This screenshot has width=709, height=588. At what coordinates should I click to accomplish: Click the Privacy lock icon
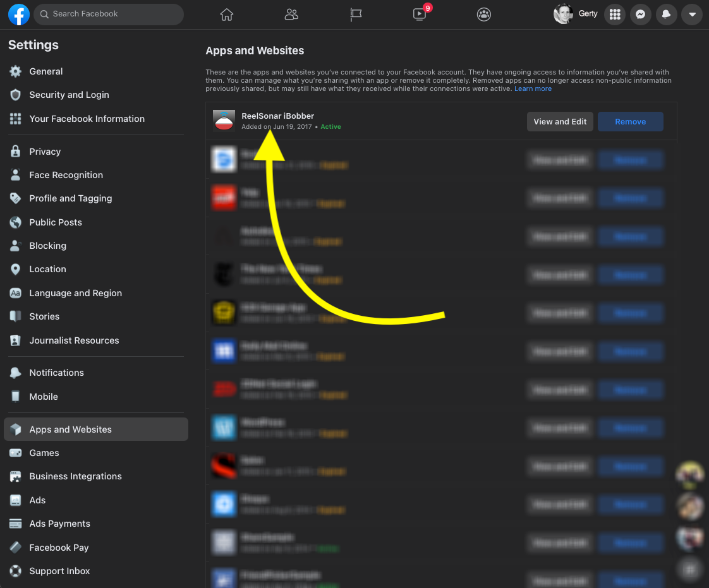pos(15,152)
